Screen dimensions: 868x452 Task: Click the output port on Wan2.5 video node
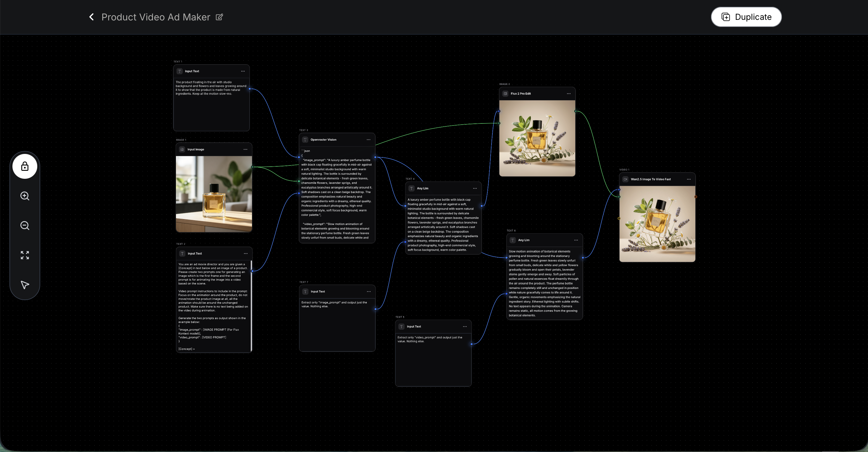(696, 197)
